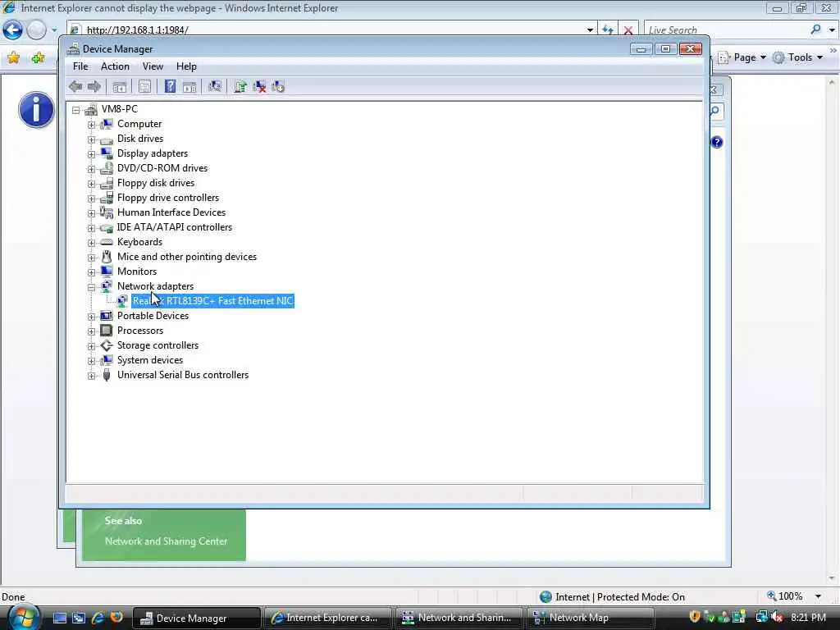This screenshot has width=840, height=630.
Task: Click the blue Help question mark icon
Action: pyautogui.click(x=170, y=86)
